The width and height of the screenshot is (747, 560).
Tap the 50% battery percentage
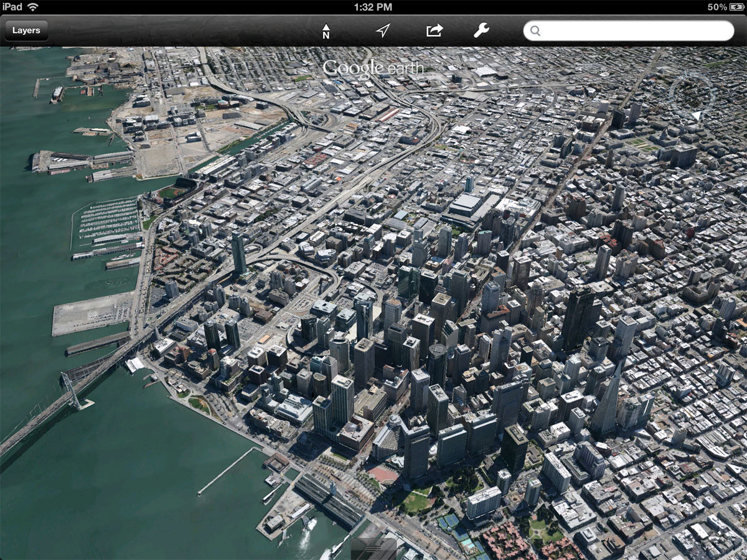[717, 7]
